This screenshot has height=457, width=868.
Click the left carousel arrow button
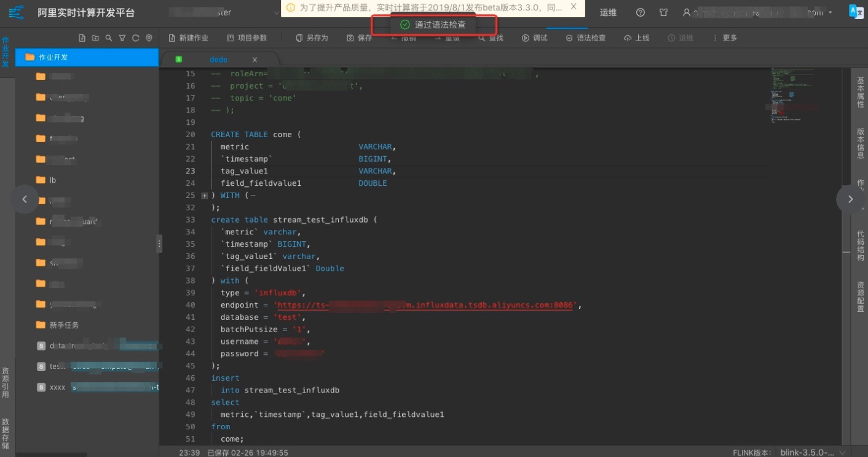pos(25,199)
